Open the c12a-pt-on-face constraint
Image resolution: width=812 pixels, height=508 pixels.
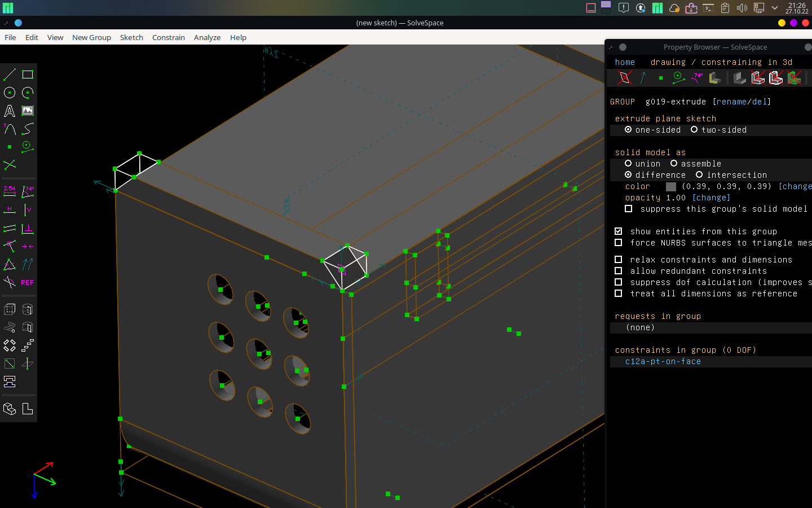(x=663, y=361)
